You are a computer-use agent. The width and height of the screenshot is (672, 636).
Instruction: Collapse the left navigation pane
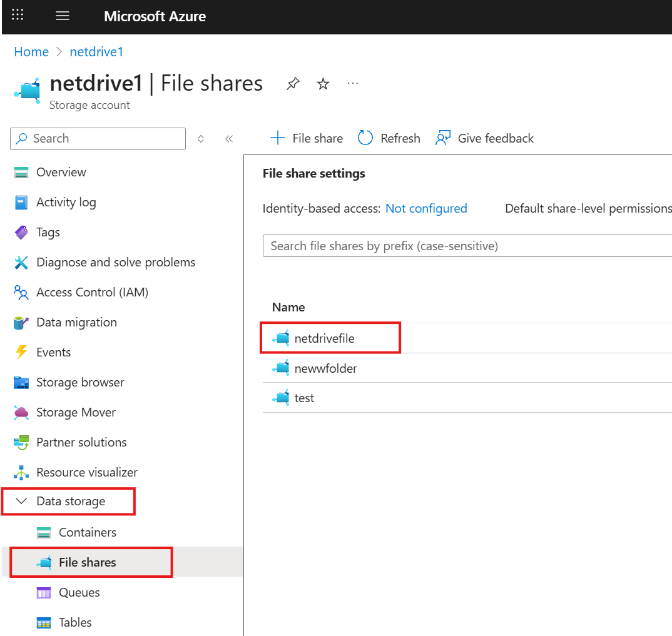(229, 139)
